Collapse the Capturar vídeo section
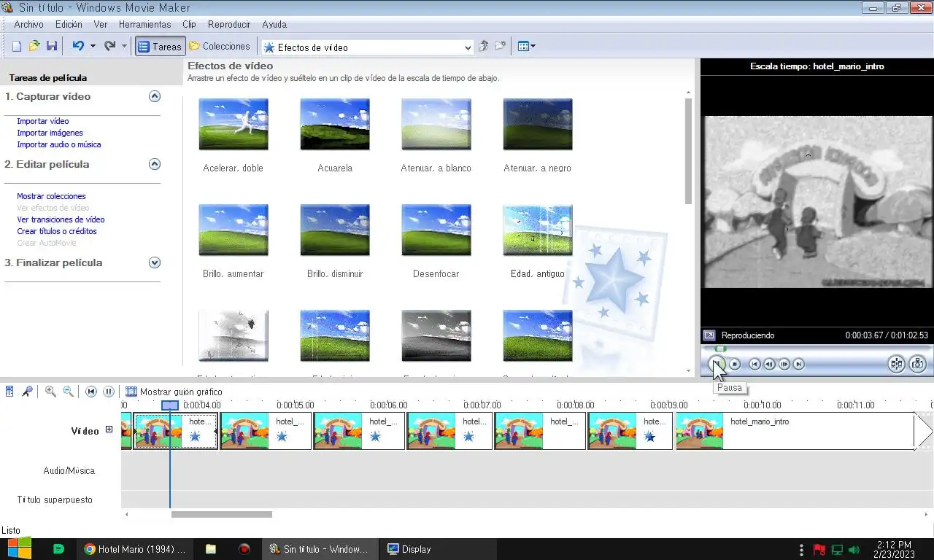Image resolution: width=934 pixels, height=560 pixels. (154, 96)
